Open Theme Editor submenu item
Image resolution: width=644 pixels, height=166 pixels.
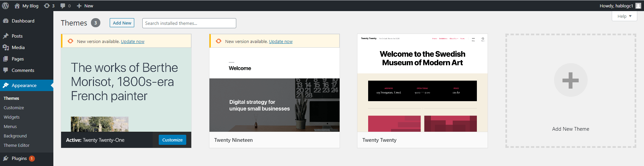pos(16,145)
